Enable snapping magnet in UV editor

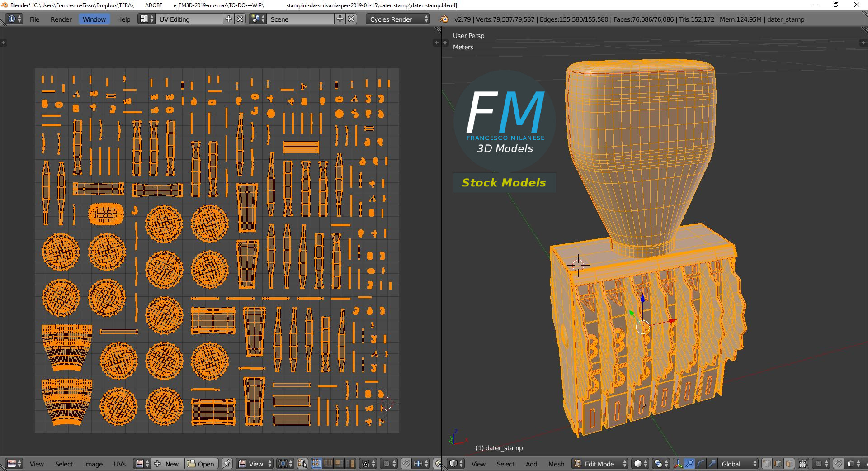405,464
